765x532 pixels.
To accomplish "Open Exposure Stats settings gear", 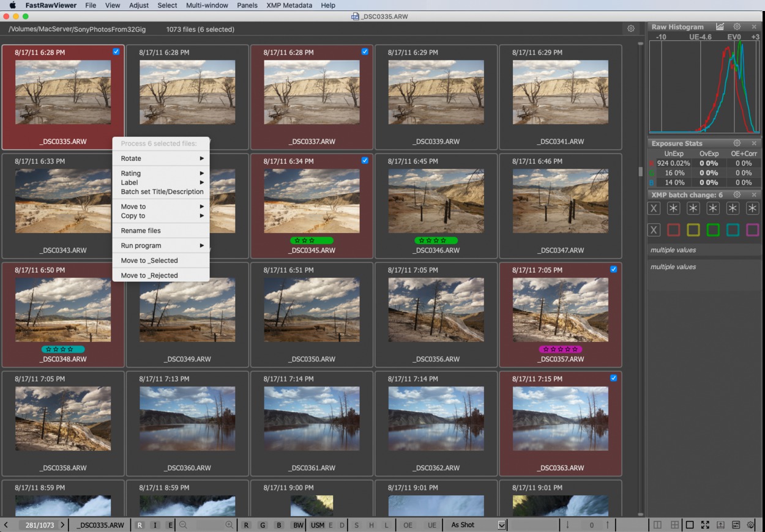I will (737, 143).
